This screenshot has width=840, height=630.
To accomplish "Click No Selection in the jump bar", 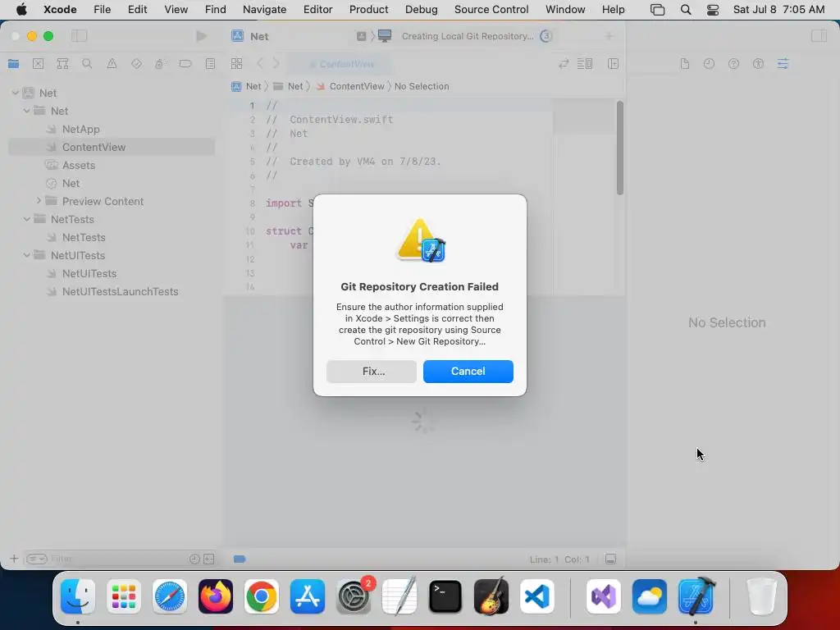I will pyautogui.click(x=422, y=86).
